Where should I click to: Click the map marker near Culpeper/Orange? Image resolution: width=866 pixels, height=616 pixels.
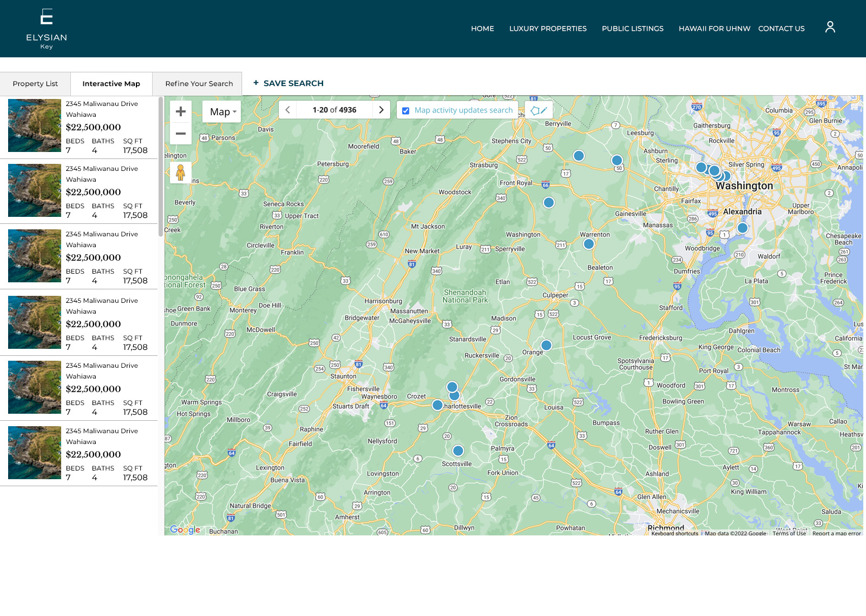546,345
